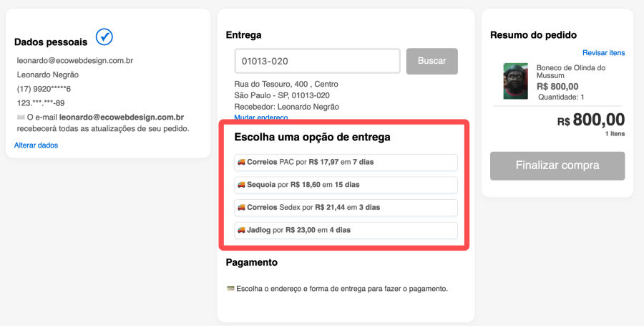The height and width of the screenshot is (326, 644).
Task: Click the Finalizar compra button
Action: coord(557,166)
